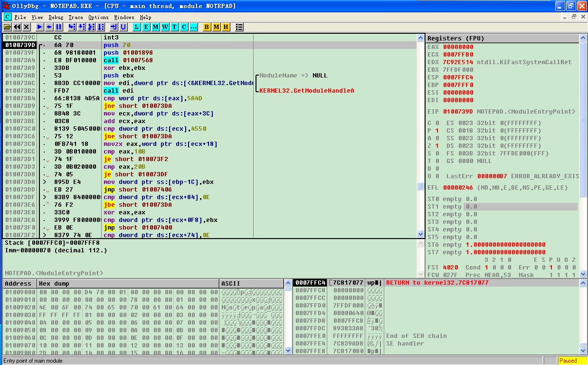The height and width of the screenshot is (365, 588).
Task: Pause execution with the toolbar pause icon
Action: (x=59, y=27)
